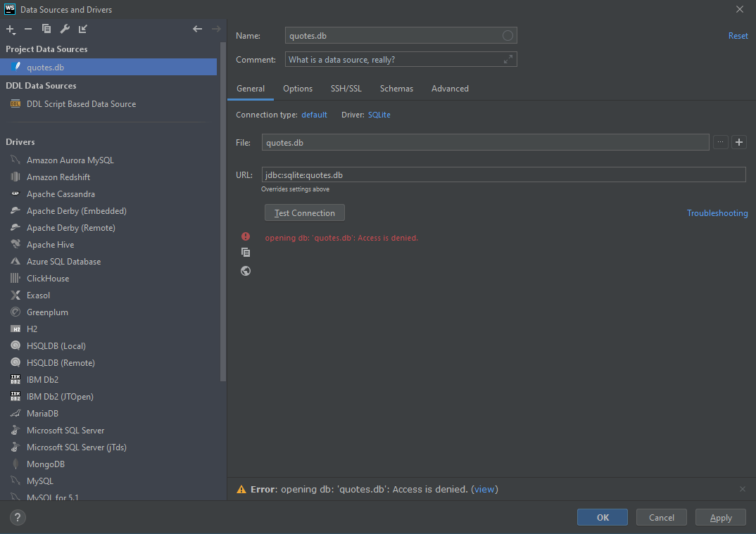Select MySQL driver
The width and height of the screenshot is (756, 534).
108,481
